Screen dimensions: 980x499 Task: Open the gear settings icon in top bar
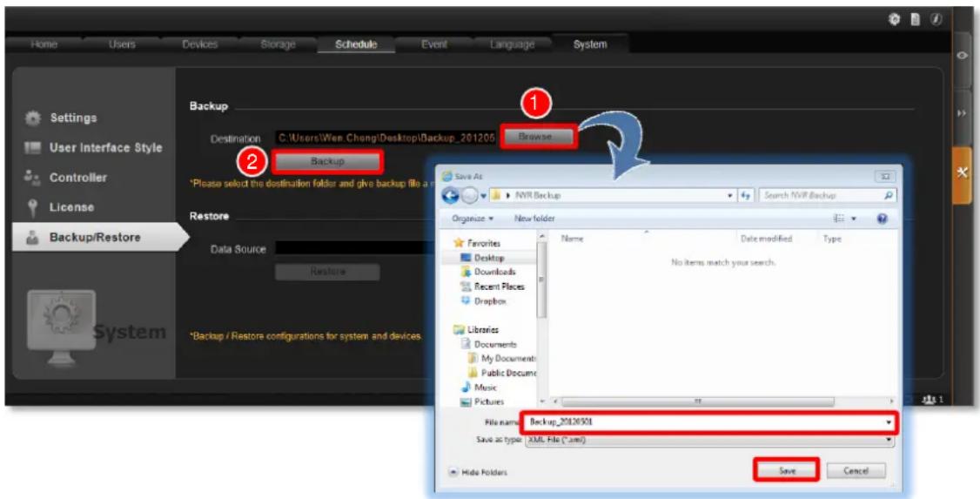pos(895,19)
